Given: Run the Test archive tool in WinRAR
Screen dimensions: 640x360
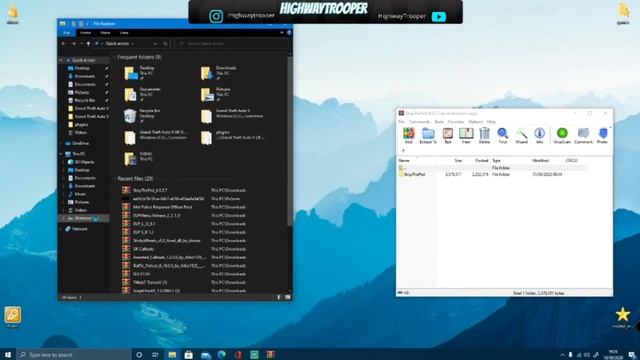Looking at the screenshot, I should [x=447, y=136].
